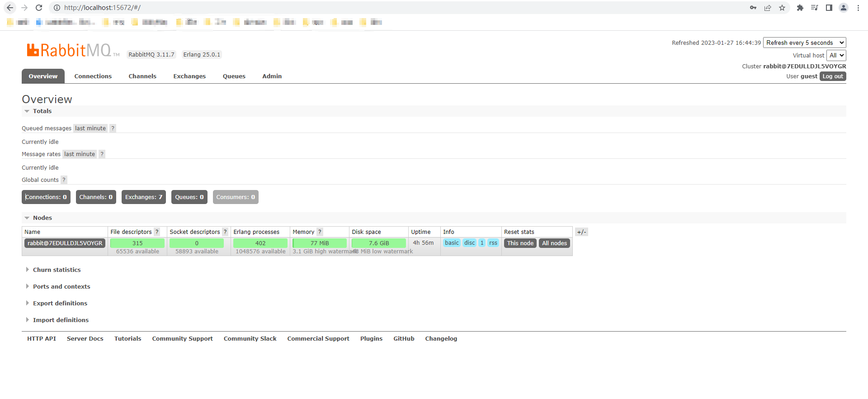Reset stats for This node
Viewport: 868px width, 399px height.
click(520, 243)
